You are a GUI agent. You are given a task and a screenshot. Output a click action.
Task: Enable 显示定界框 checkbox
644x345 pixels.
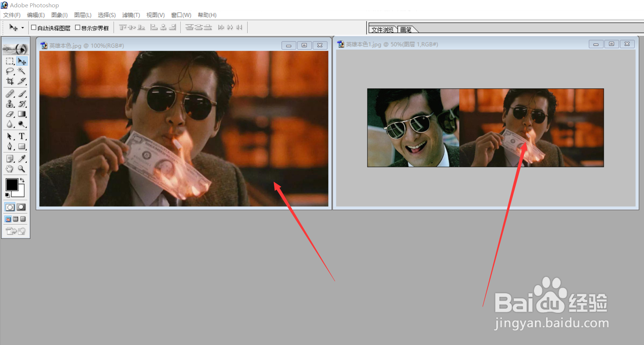(78, 27)
